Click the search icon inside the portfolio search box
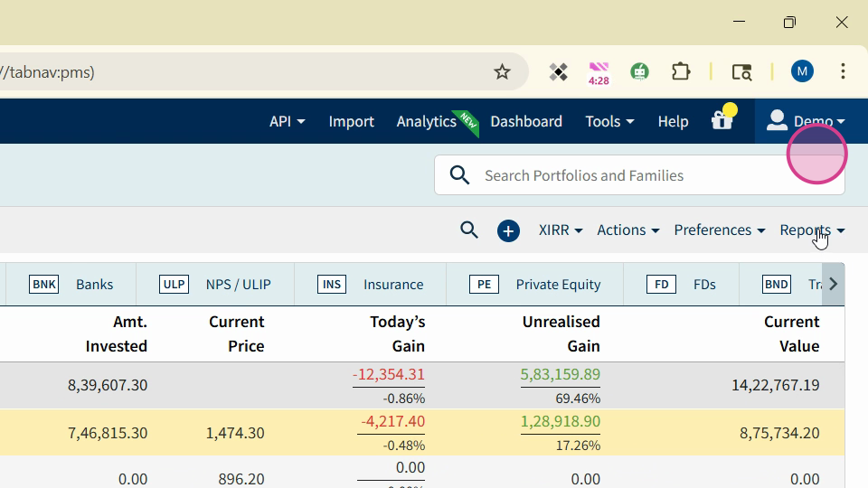Viewport: 868px width, 488px height. pyautogui.click(x=459, y=175)
